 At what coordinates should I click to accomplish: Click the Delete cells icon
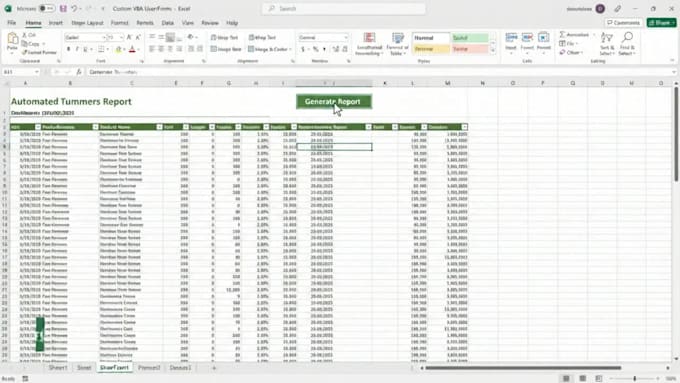[527, 38]
